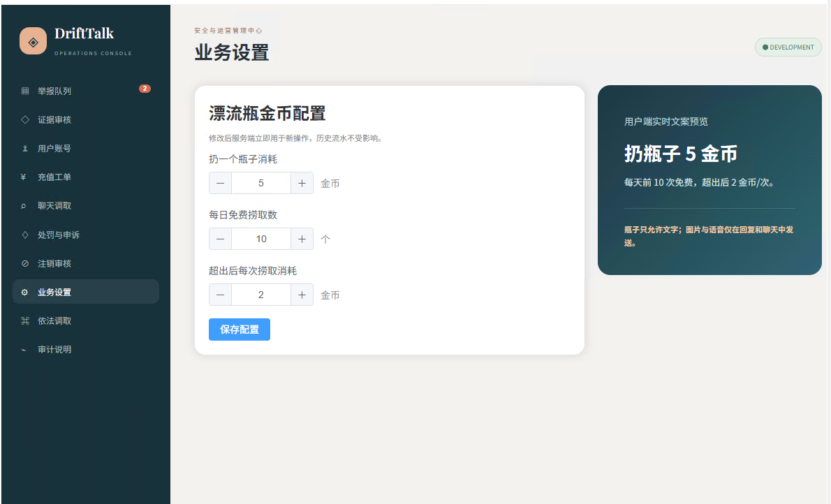Click the 用户账号 person icon
Image resolution: width=831 pixels, height=504 pixels.
click(x=25, y=149)
